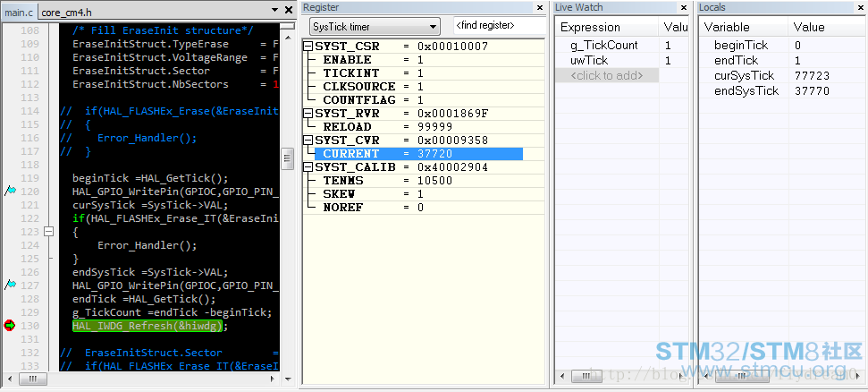Open the editor tab list dropdown arrow
Image resolution: width=868 pixels, height=392 pixels.
coord(274,12)
